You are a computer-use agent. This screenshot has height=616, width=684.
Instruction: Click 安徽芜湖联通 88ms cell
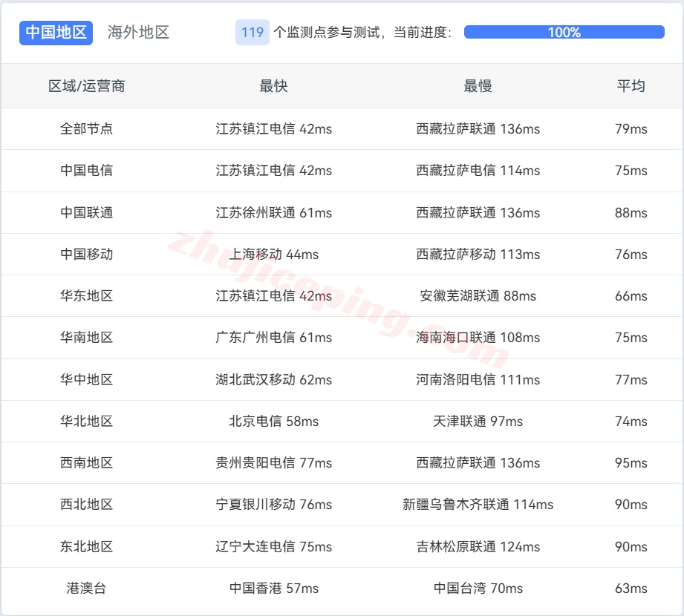click(478, 296)
